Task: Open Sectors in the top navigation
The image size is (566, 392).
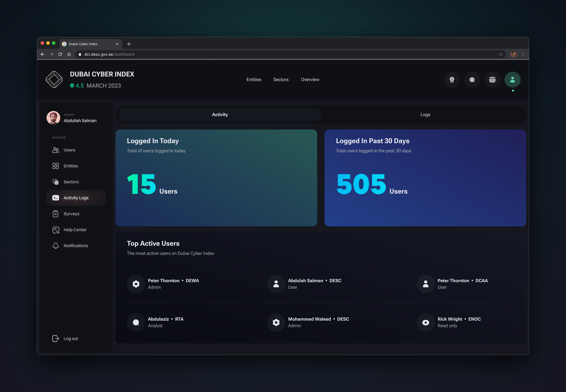Action: pyautogui.click(x=281, y=80)
